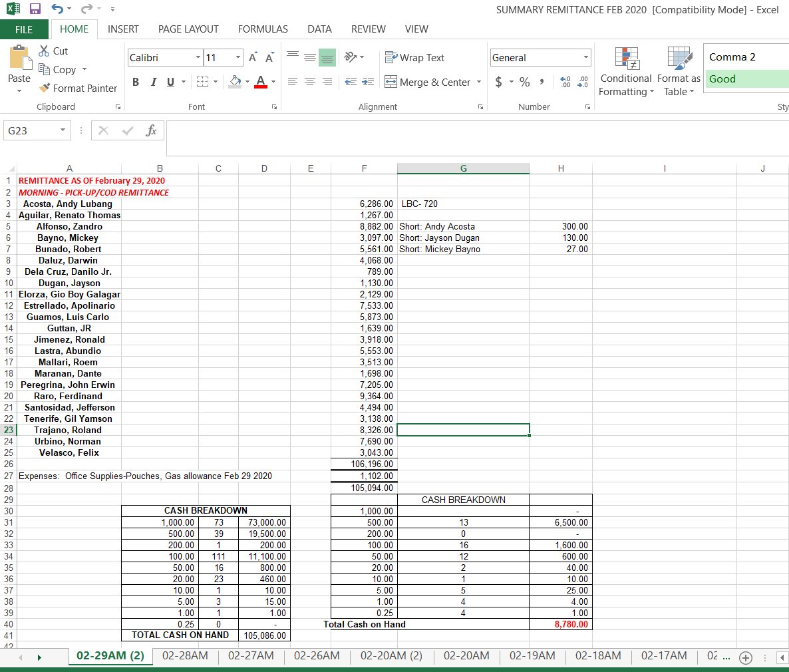Decrease indent of cell content
The image size is (789, 672).
[x=351, y=82]
